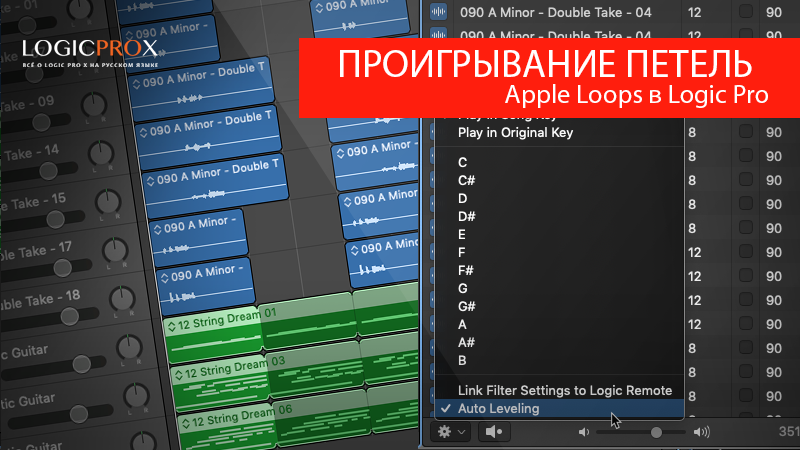Tick favorite checkbox level with the G# entry
This screenshot has width=800, height=450.
tap(745, 299)
